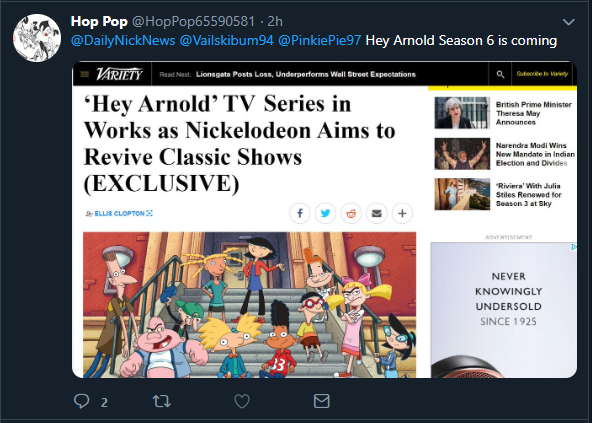The height and width of the screenshot is (423, 592).
Task: Share article on Facebook icon
Action: [300, 213]
